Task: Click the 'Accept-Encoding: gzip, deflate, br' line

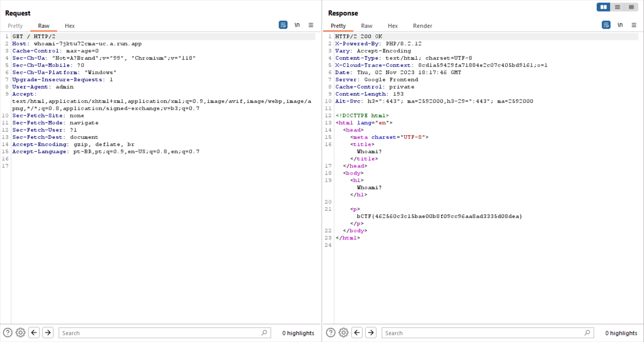Action: (73, 144)
